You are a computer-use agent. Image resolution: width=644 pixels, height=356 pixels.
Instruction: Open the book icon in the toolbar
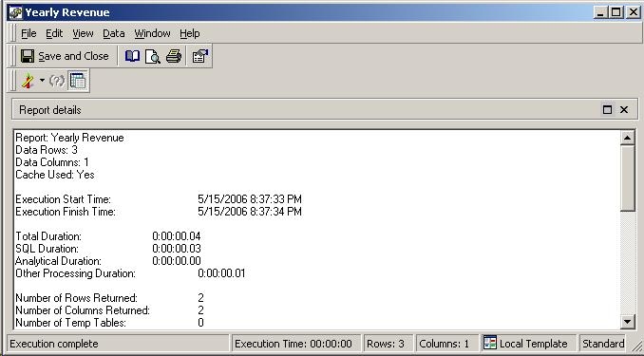coord(132,56)
